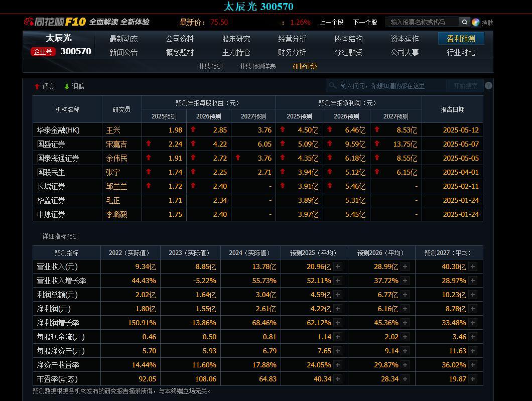The height and width of the screenshot is (401, 532).
Task: Open the 公司资料 tab
Action: click(180, 39)
